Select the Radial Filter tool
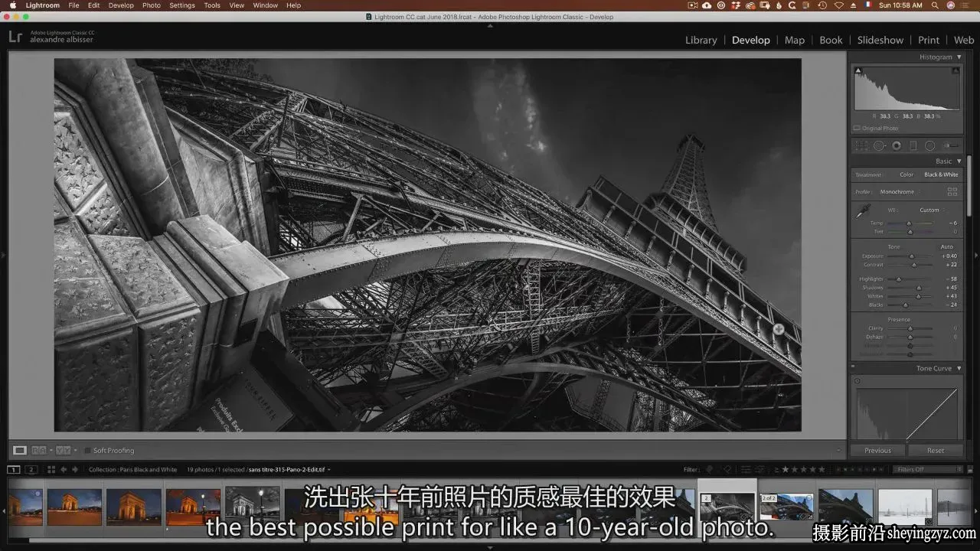 click(x=930, y=145)
